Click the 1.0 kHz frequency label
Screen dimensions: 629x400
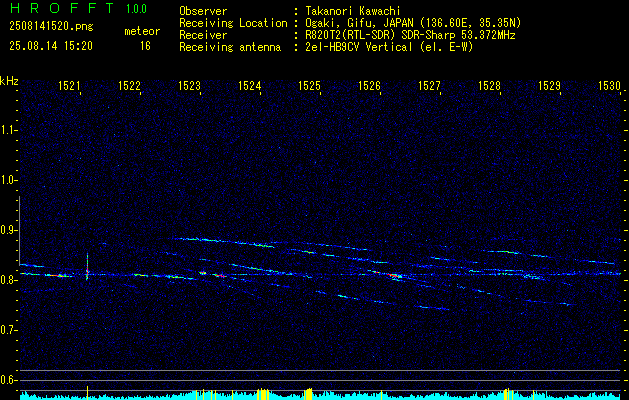[7, 181]
